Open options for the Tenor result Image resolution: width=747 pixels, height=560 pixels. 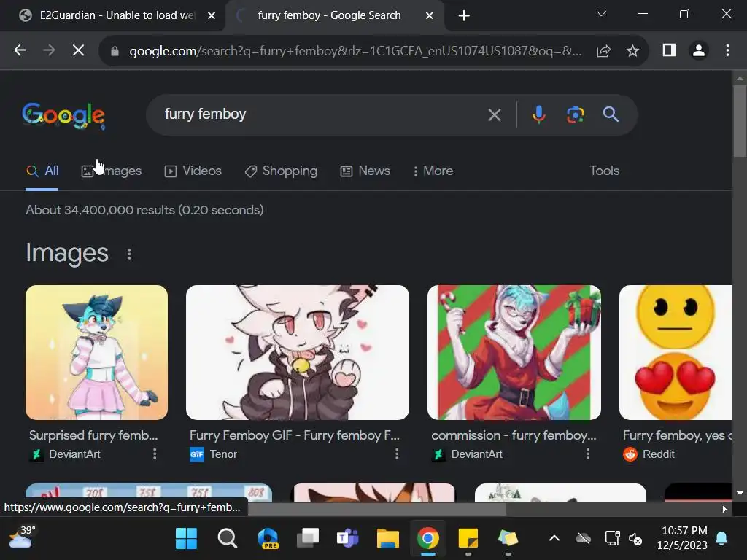click(x=397, y=454)
